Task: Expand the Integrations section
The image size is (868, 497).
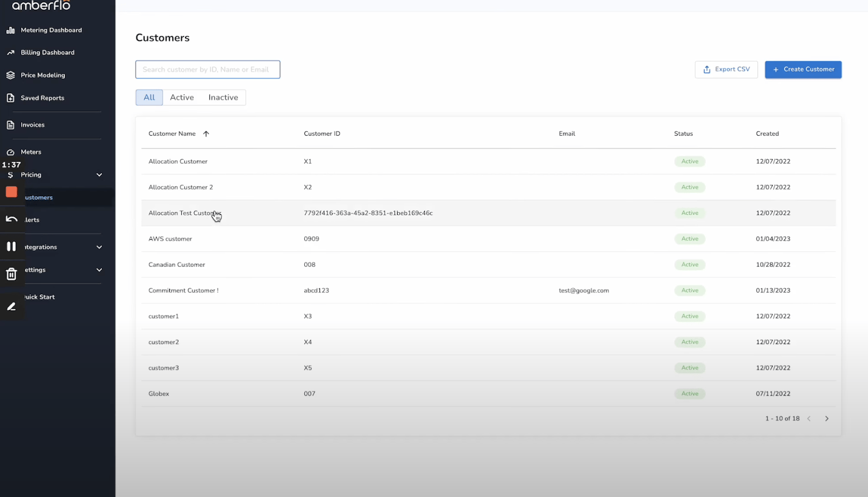Action: point(99,247)
